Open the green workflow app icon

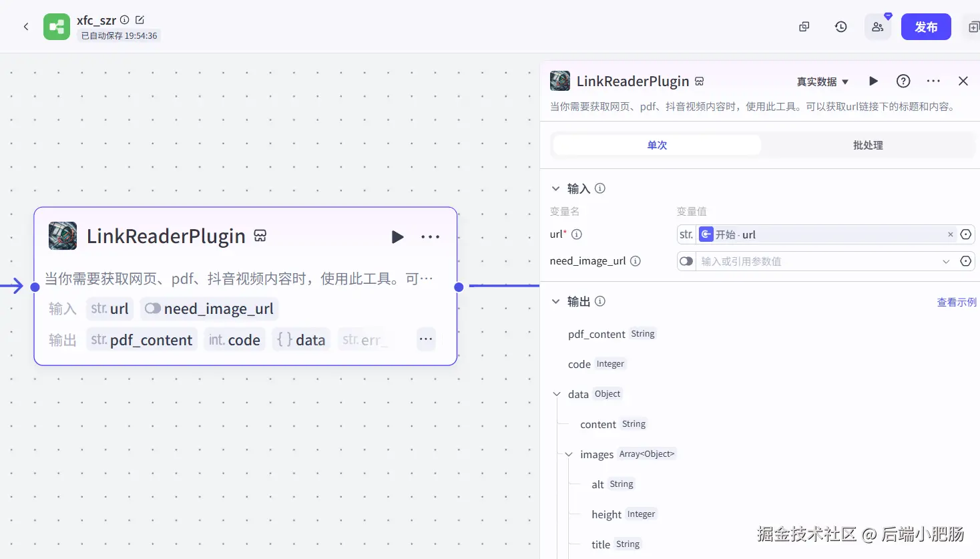click(57, 27)
